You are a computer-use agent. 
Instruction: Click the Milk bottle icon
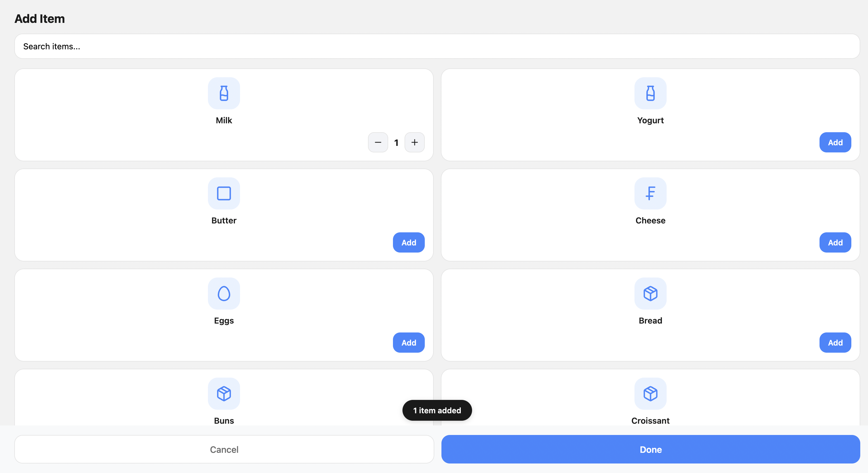pos(224,93)
